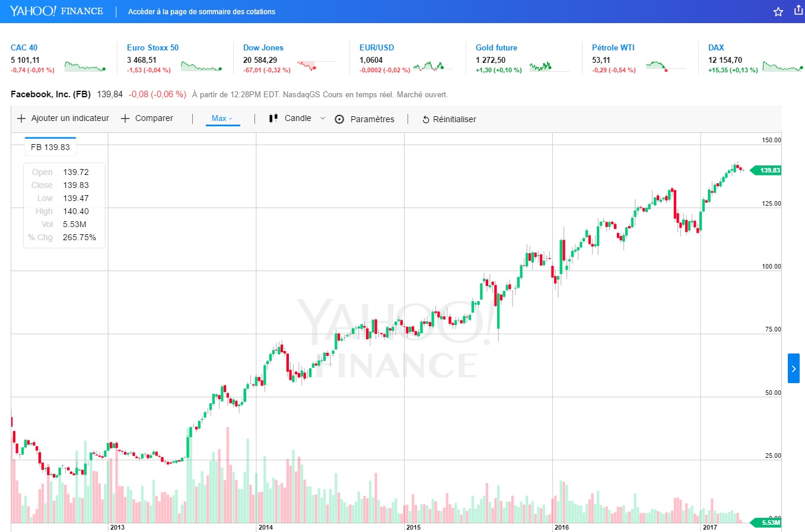Click the 2015 label on the time axis

(413, 527)
